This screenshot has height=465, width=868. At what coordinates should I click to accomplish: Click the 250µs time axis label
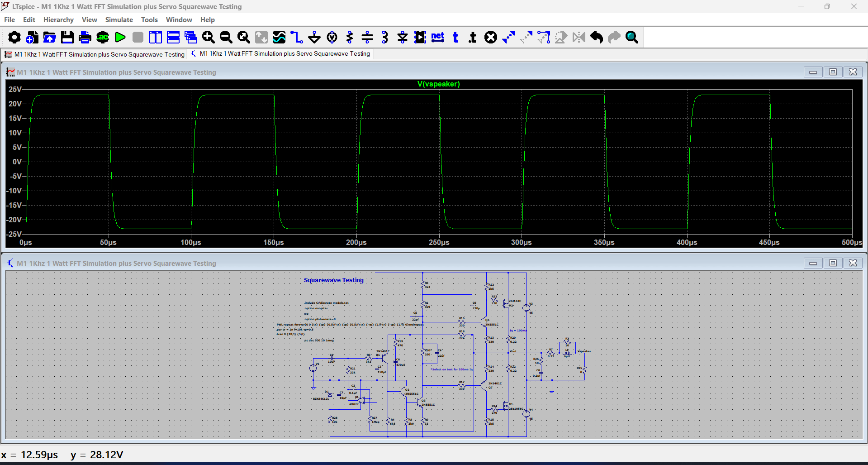(439, 243)
